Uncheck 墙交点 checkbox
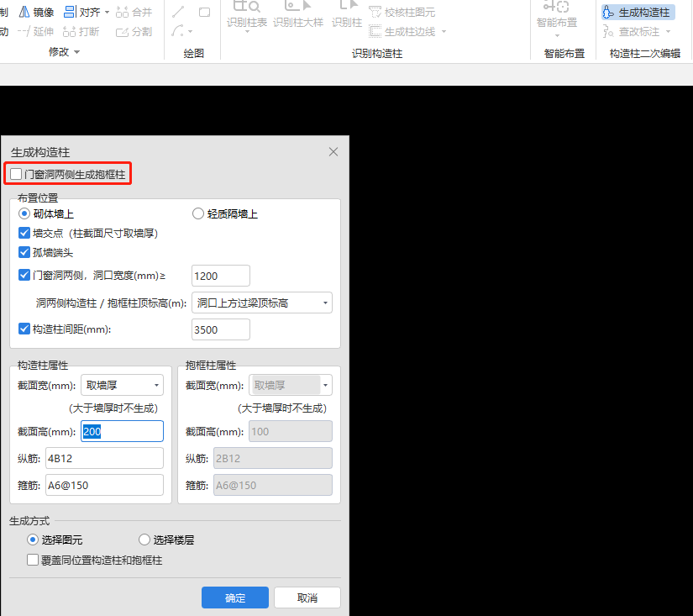This screenshot has height=616, width=693. 24,233
